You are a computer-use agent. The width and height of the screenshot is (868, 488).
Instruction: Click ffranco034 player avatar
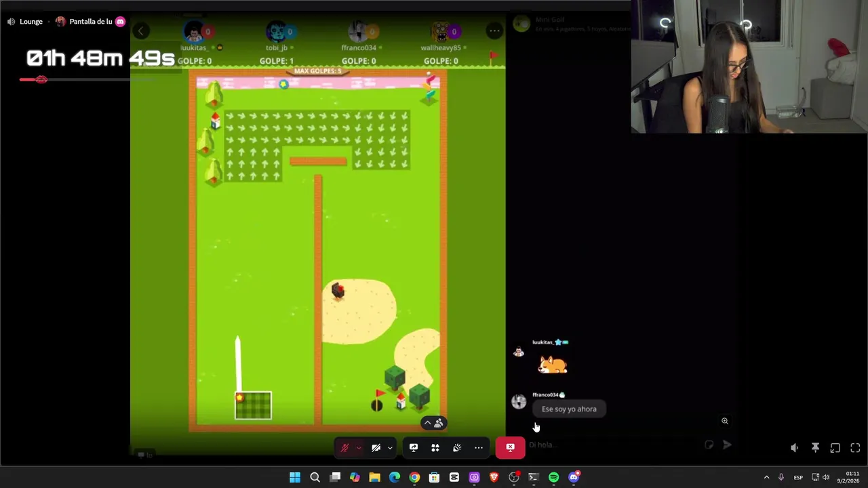[359, 32]
